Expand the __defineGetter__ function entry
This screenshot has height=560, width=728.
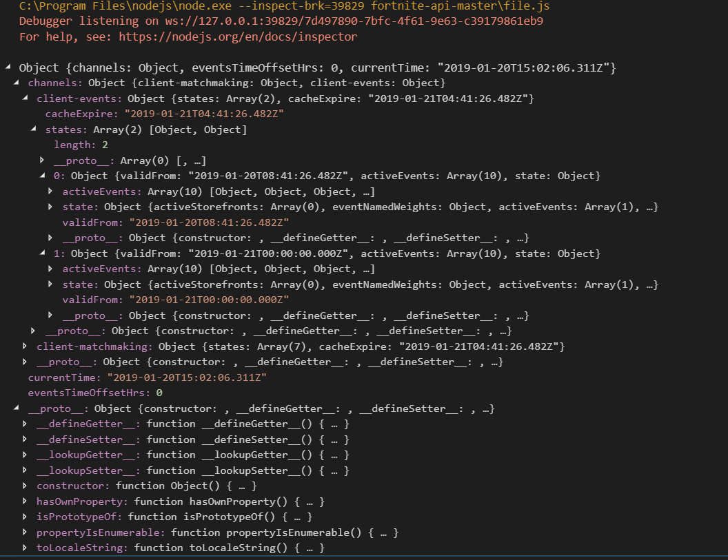[25, 424]
